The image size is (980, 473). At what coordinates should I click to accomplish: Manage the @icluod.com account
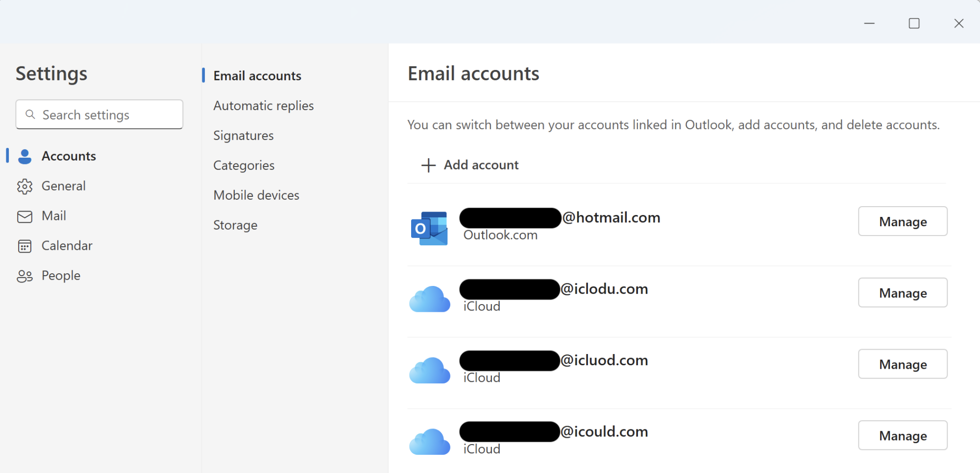point(903,364)
